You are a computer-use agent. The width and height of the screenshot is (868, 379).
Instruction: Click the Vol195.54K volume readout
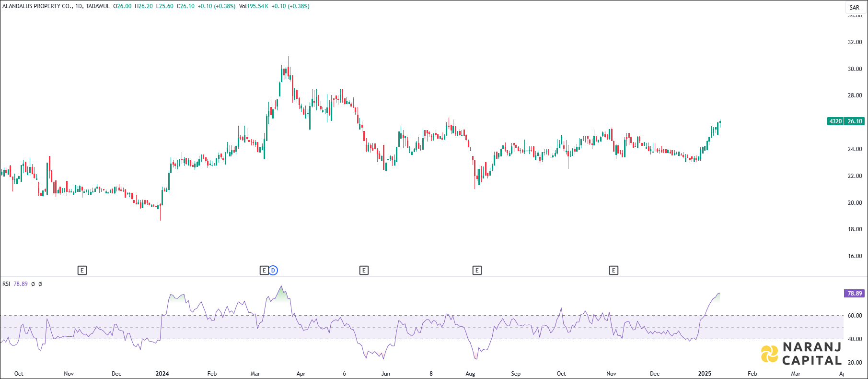[254, 6]
